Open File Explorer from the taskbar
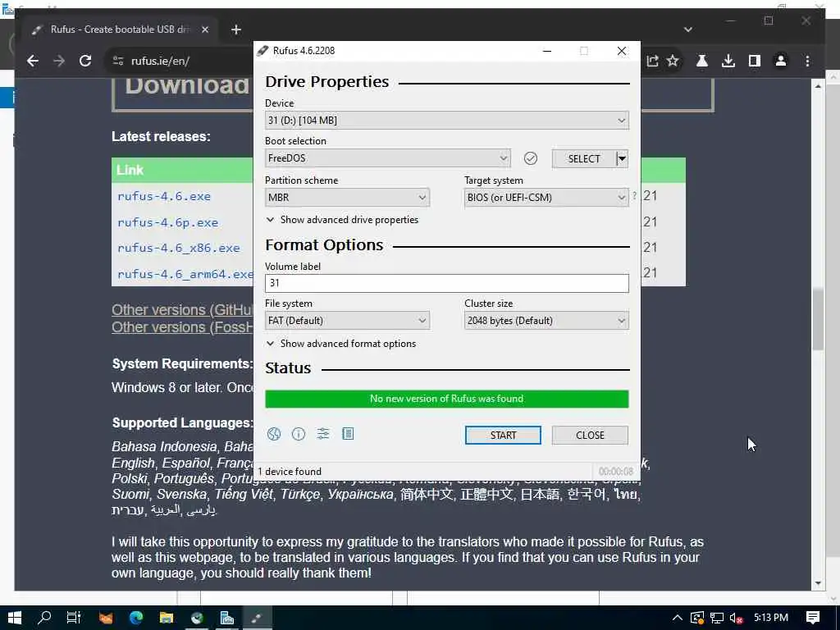The width and height of the screenshot is (840, 630). point(166,618)
